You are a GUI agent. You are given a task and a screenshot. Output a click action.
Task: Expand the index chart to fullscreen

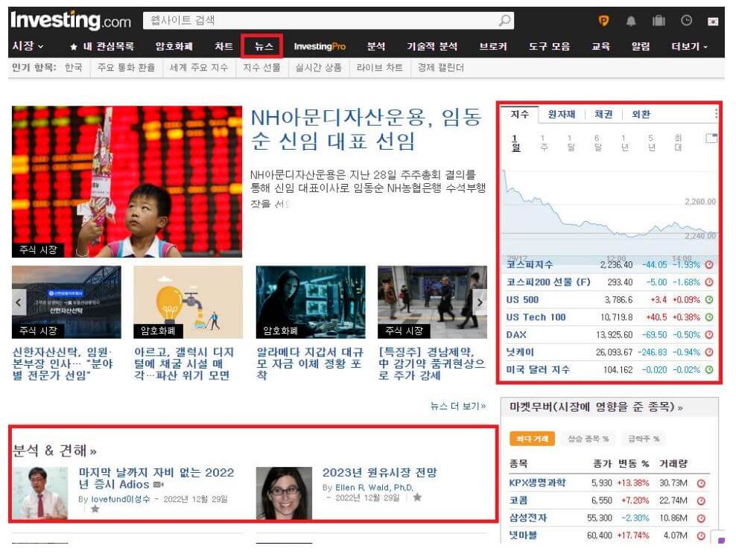[711, 138]
